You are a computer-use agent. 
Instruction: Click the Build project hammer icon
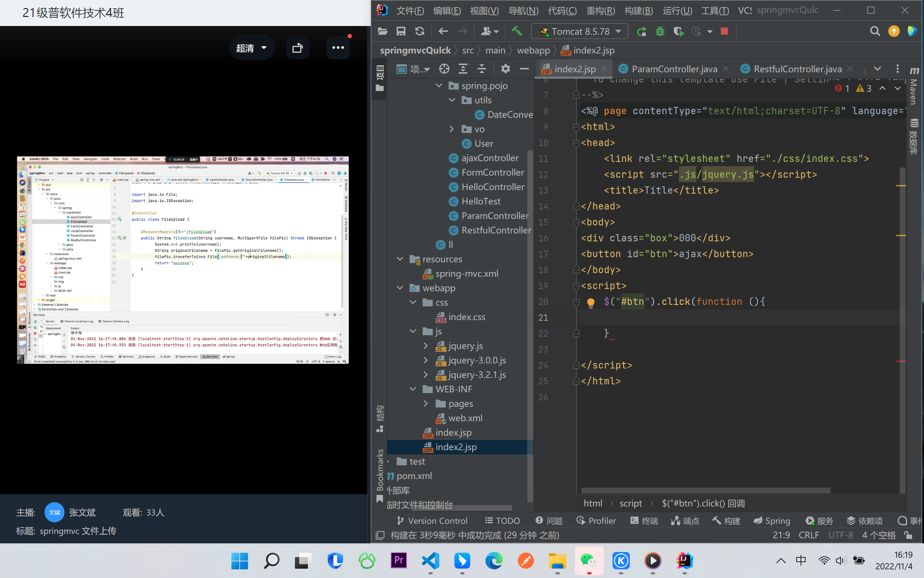click(x=517, y=31)
